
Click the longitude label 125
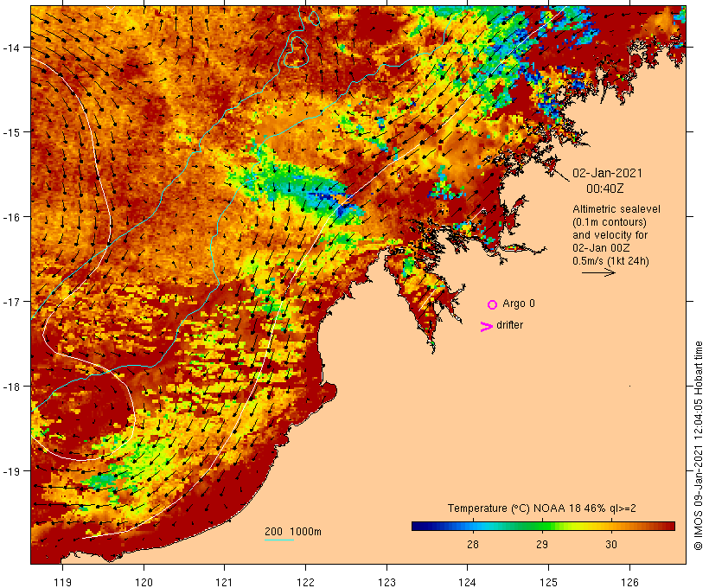tap(548, 582)
